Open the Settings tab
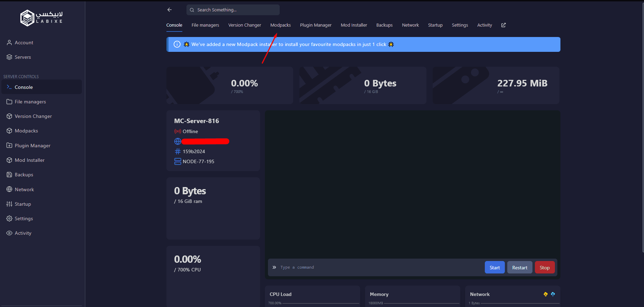 click(x=460, y=25)
